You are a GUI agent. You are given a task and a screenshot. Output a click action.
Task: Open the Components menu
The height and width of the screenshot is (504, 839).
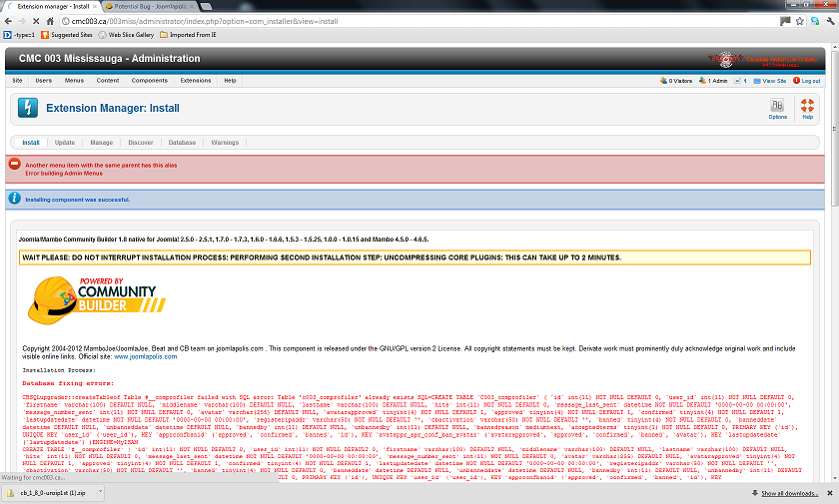tap(150, 81)
